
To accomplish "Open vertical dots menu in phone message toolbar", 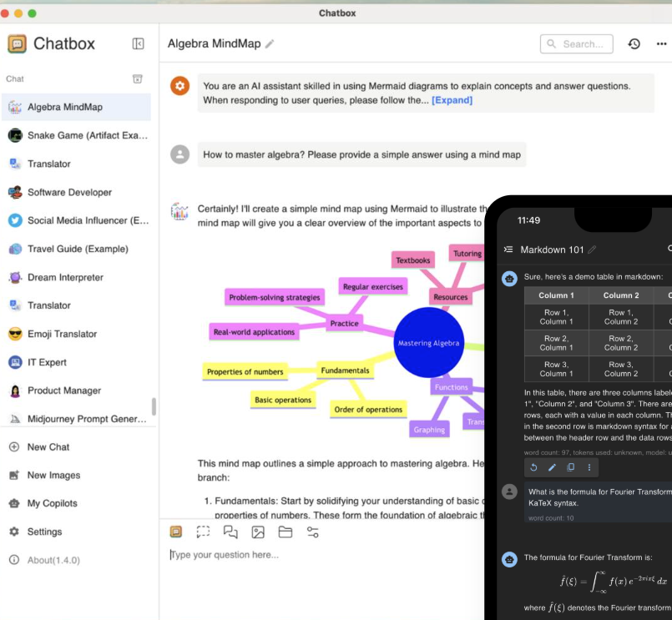I will [x=589, y=467].
